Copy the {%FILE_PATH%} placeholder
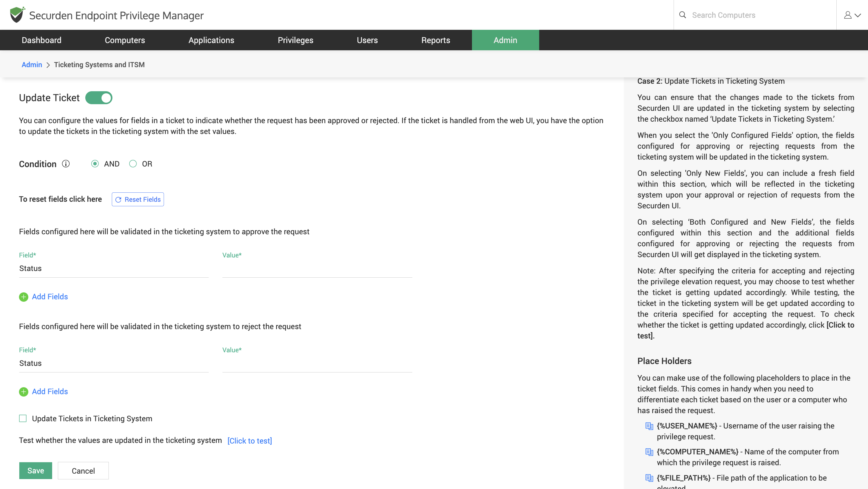Image resolution: width=868 pixels, height=489 pixels. (x=649, y=478)
